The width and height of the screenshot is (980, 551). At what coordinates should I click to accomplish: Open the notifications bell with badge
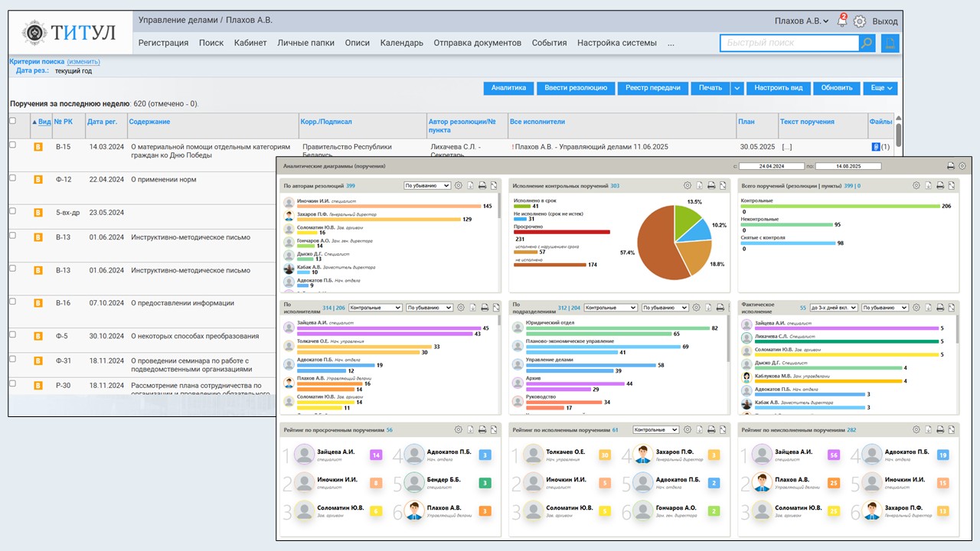(x=842, y=21)
